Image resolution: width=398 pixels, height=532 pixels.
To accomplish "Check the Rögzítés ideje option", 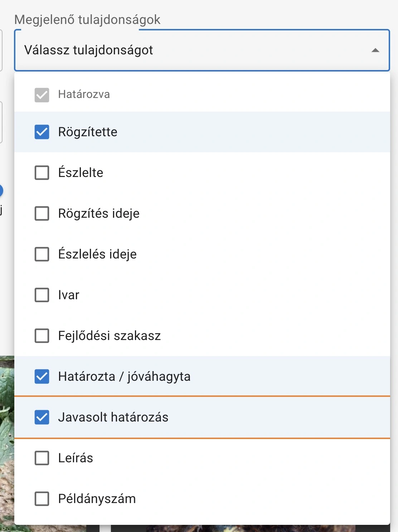I will pyautogui.click(x=41, y=213).
